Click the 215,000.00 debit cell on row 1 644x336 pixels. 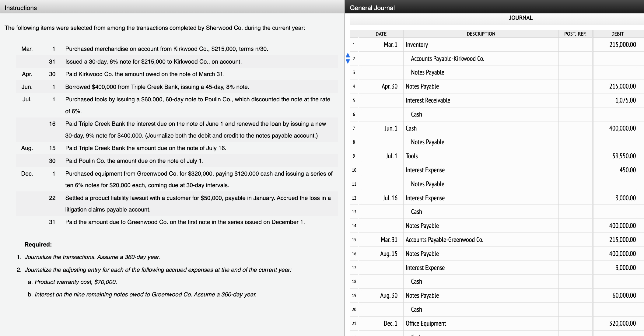(x=617, y=44)
